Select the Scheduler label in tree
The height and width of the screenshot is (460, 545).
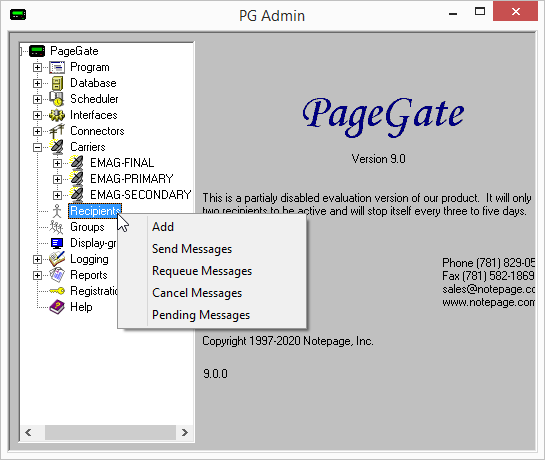point(94,99)
